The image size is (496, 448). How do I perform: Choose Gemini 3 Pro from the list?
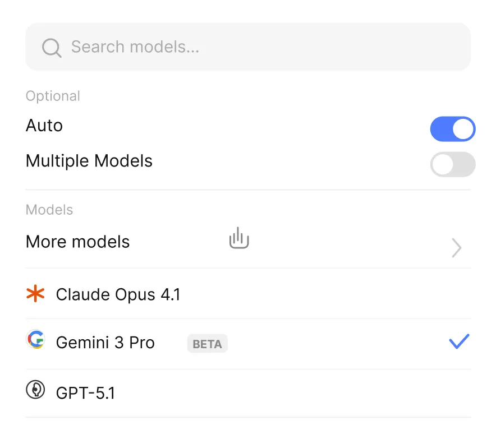(248, 343)
